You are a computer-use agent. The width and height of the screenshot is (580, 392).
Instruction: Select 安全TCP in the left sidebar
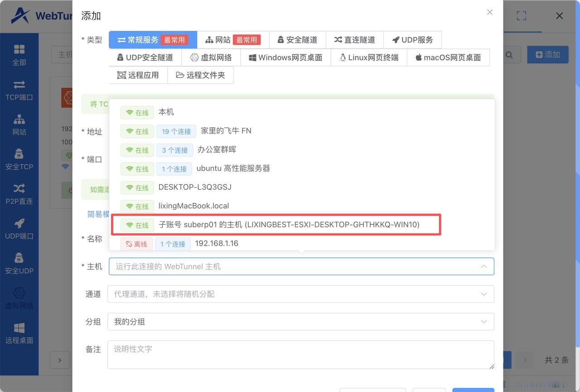point(19,159)
